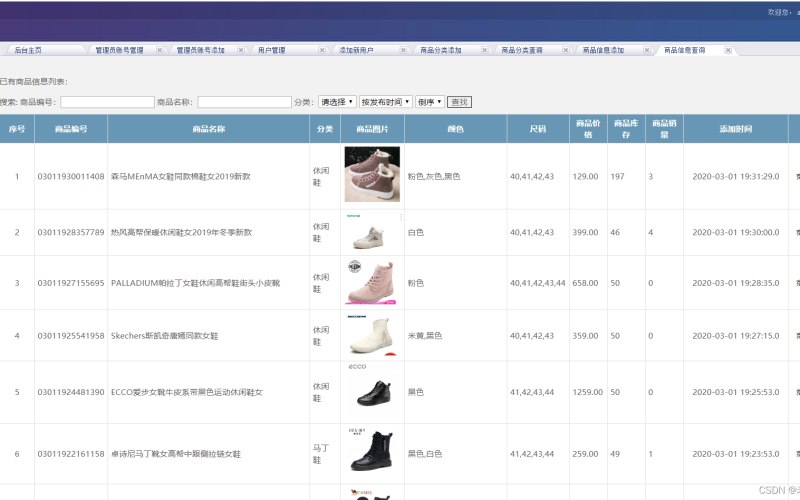The height and width of the screenshot is (500, 800).
Task: Close the 商品信息添加 tab
Action: coord(646,50)
